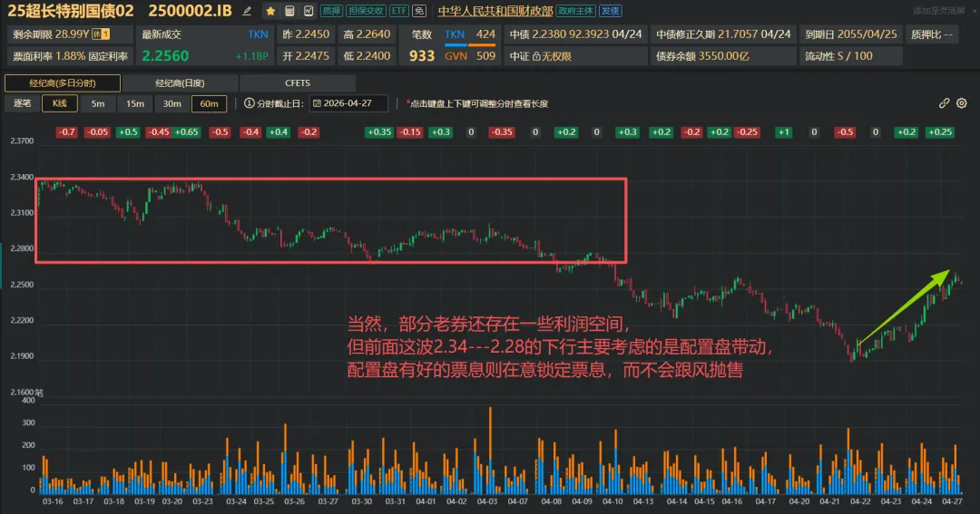Open the bond calculator icon
980x514 pixels.
click(x=289, y=11)
